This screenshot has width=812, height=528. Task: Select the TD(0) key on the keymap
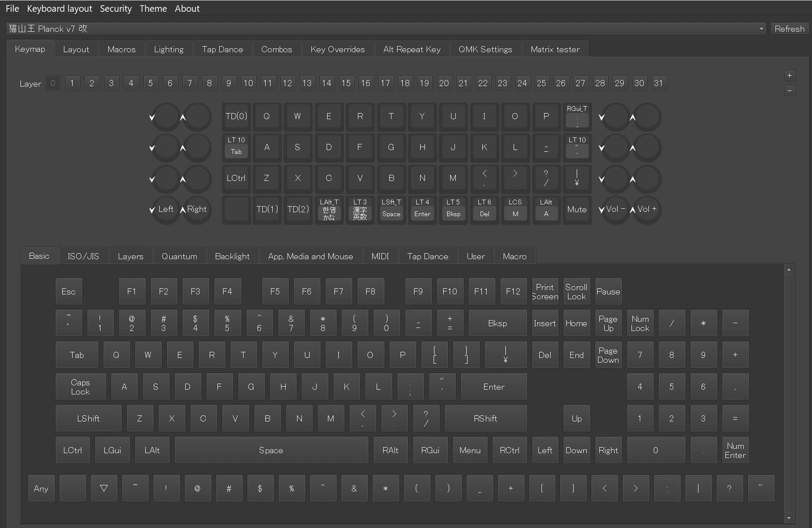click(236, 117)
